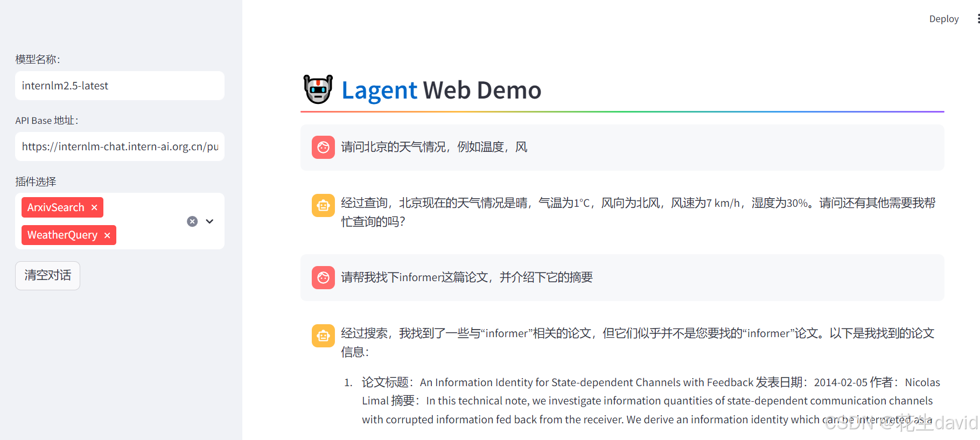Open the Deploy button at top right
The height and width of the screenshot is (440, 980).
point(943,19)
